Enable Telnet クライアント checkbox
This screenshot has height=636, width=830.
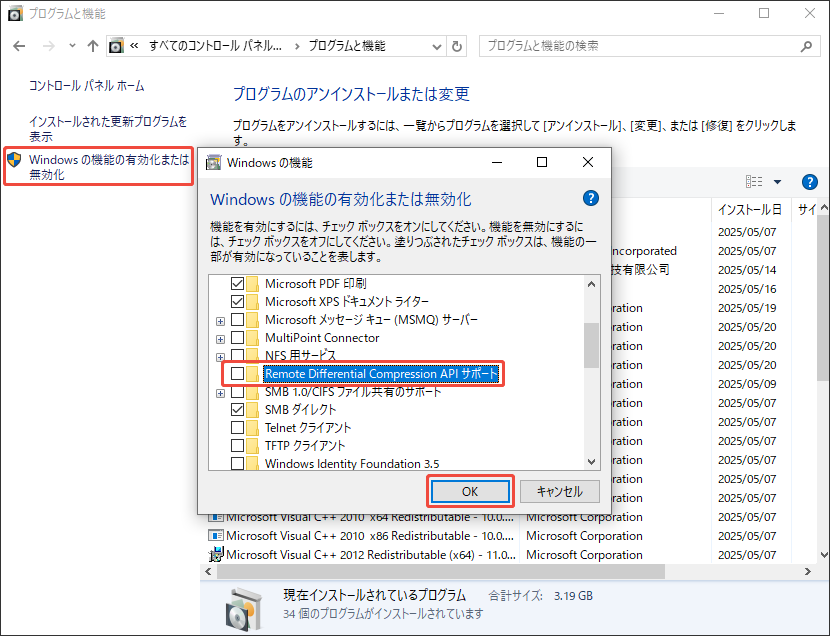237,428
